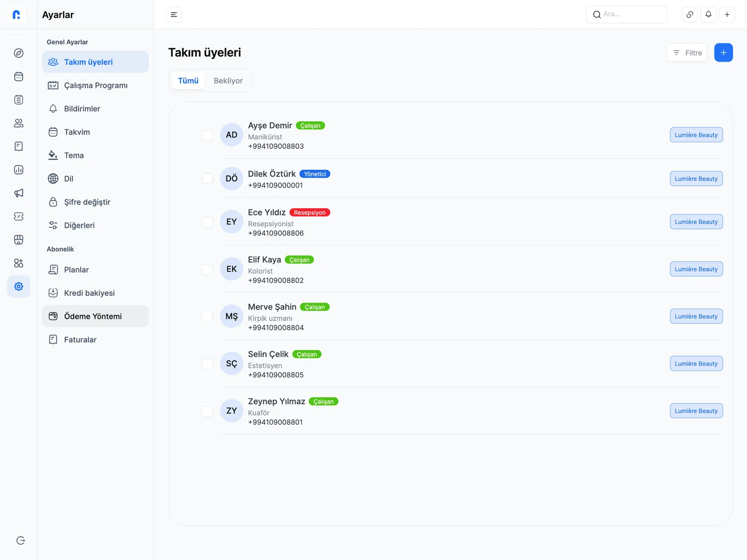Check the box for Selin Çelik
Image resolution: width=747 pixels, height=560 pixels.
[207, 364]
